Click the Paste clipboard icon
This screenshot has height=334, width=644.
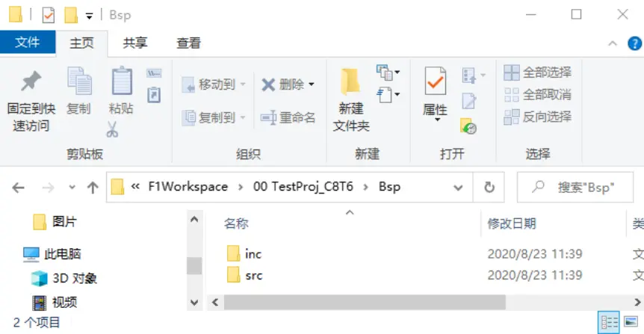point(121,82)
